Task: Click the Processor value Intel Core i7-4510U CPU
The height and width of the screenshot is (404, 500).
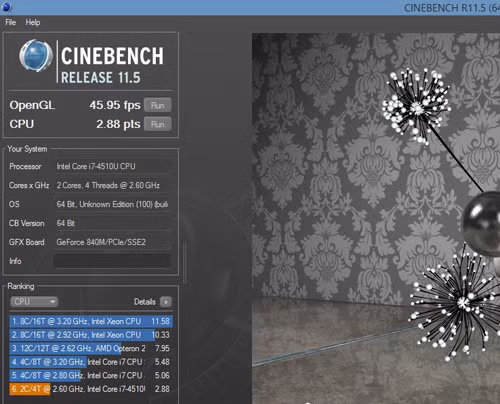Action: pos(96,166)
